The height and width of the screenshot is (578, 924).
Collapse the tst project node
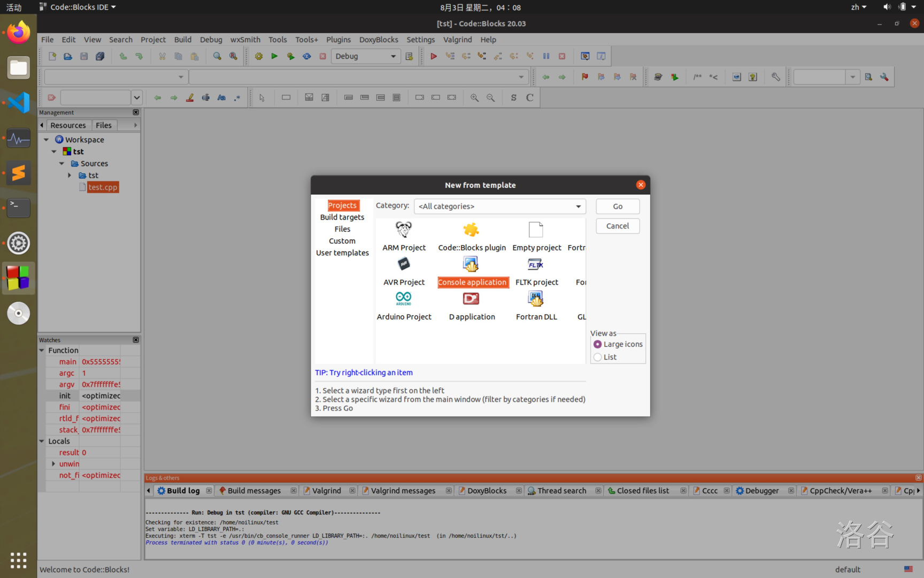(54, 151)
